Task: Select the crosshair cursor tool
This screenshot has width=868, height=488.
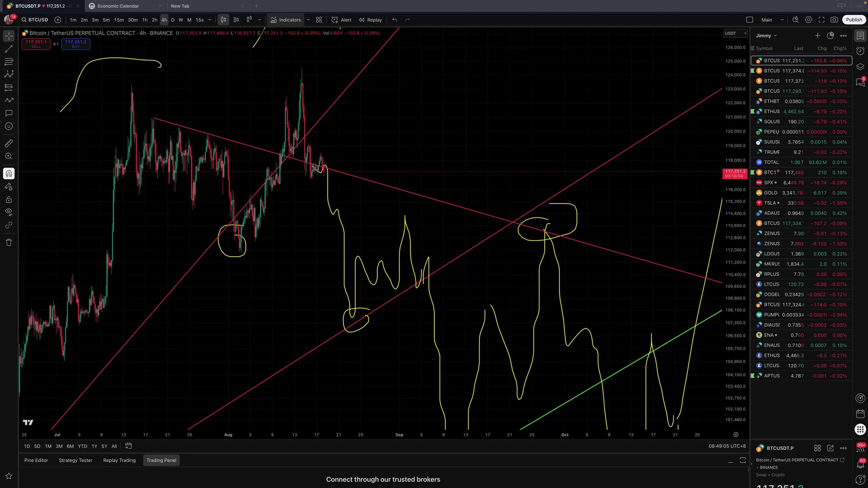Action: (9, 36)
